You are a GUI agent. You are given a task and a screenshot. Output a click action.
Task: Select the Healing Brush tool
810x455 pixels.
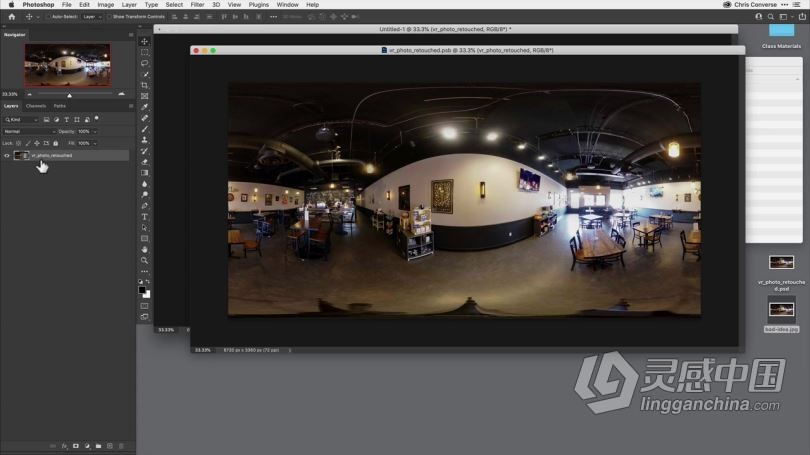coord(145,118)
